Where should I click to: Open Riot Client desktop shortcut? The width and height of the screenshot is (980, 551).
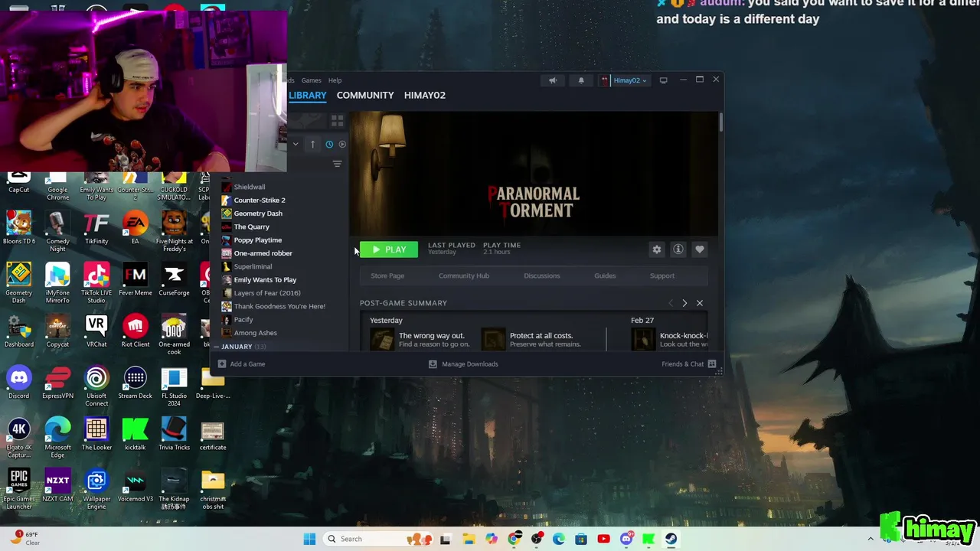135,331
